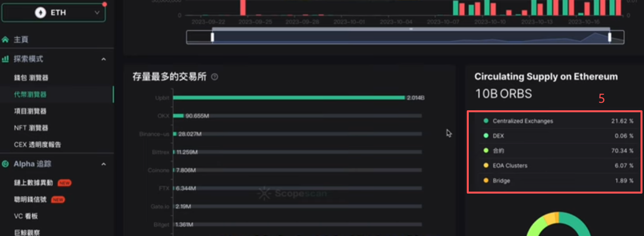
Task: Click the bar chart icon beside 探索模式
Action: click(5, 59)
